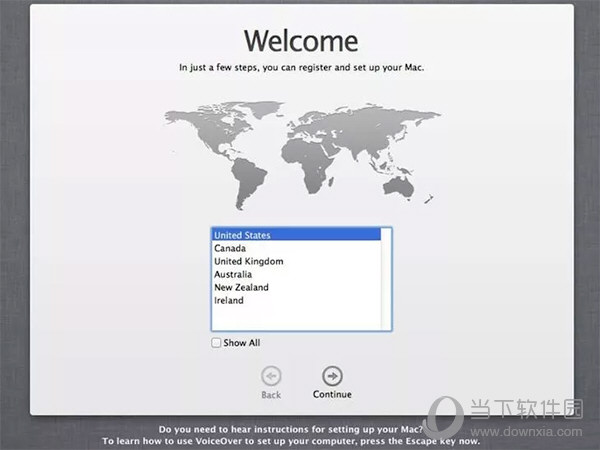Click North America on the world map
Image resolution: width=600 pixels, height=450 pixels.
[x=208, y=132]
